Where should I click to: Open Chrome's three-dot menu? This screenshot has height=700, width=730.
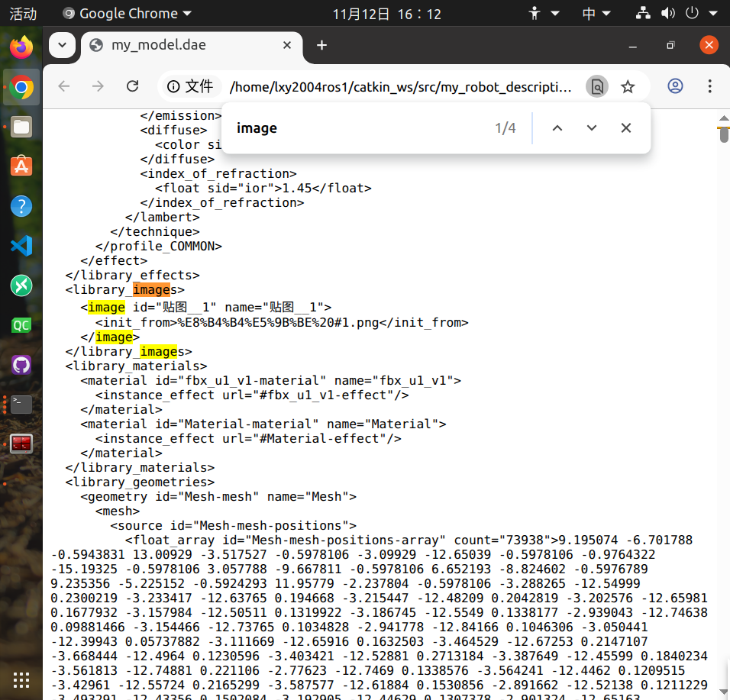click(x=710, y=86)
